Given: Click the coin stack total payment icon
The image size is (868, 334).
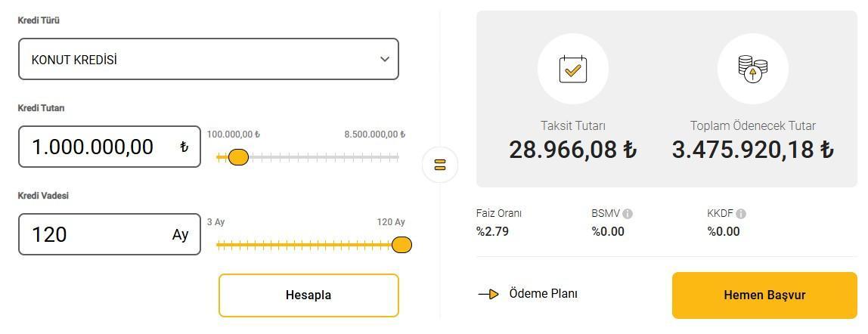Looking at the screenshot, I should coord(752,69).
